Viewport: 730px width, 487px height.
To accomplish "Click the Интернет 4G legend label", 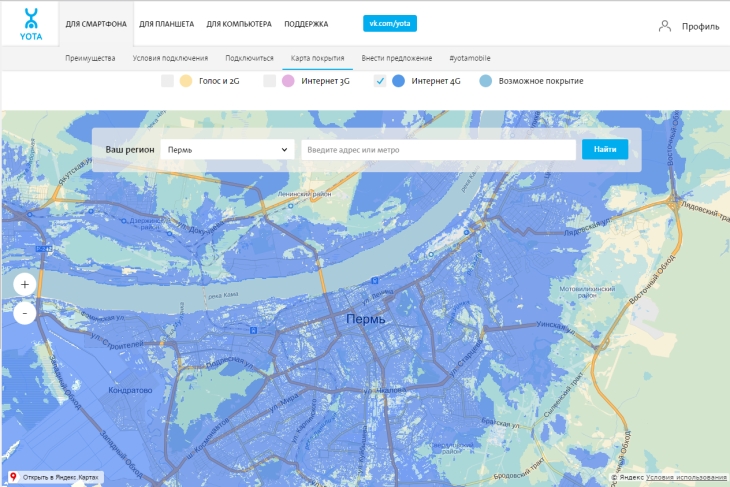I will pos(436,81).
